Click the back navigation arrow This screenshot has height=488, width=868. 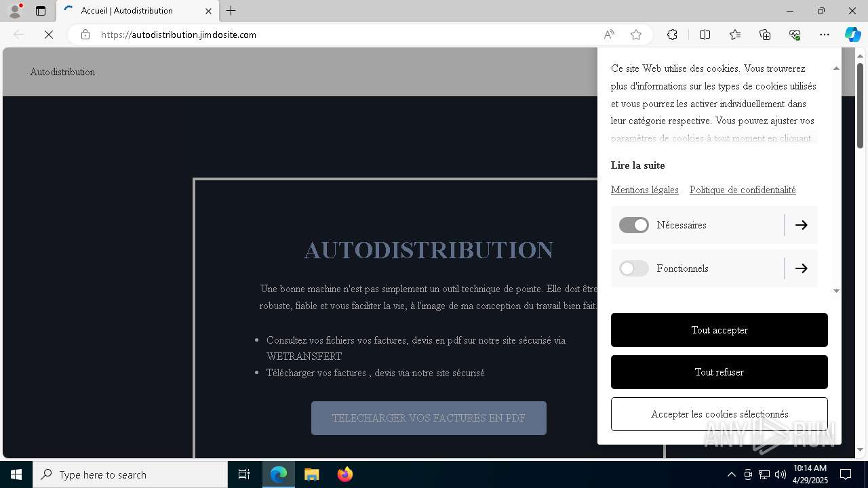point(19,35)
